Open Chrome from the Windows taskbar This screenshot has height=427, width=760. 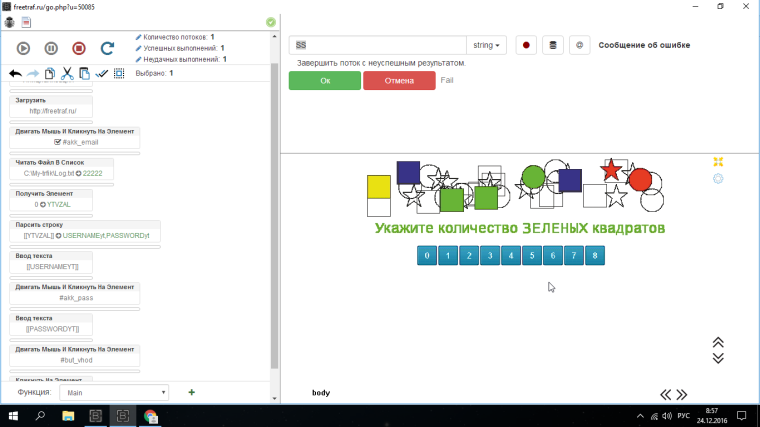(150, 415)
